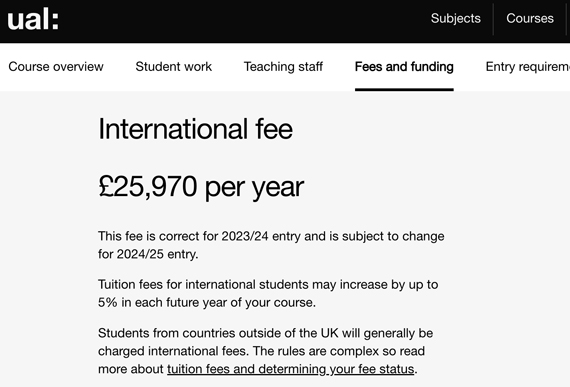The image size is (570, 387).
Task: Open the Subjects menu
Action: click(x=455, y=19)
